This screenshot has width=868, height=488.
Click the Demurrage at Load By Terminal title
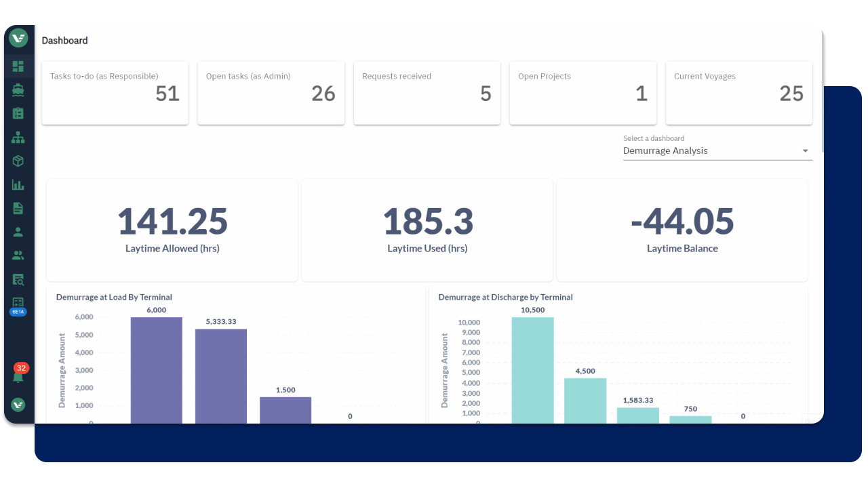tap(114, 297)
